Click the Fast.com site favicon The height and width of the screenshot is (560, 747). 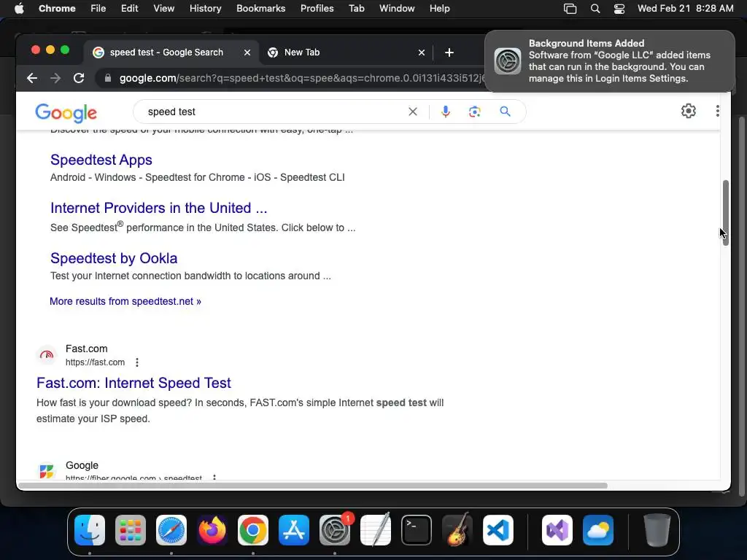[47, 355]
